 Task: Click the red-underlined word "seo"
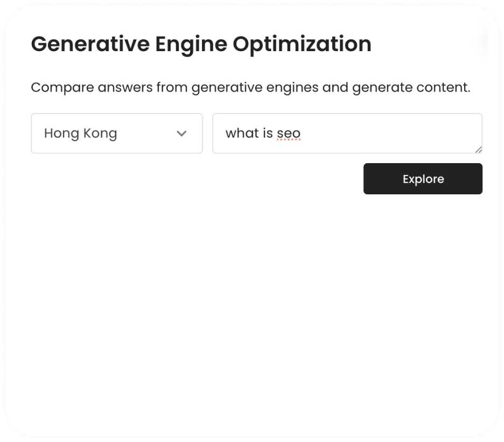[289, 134]
